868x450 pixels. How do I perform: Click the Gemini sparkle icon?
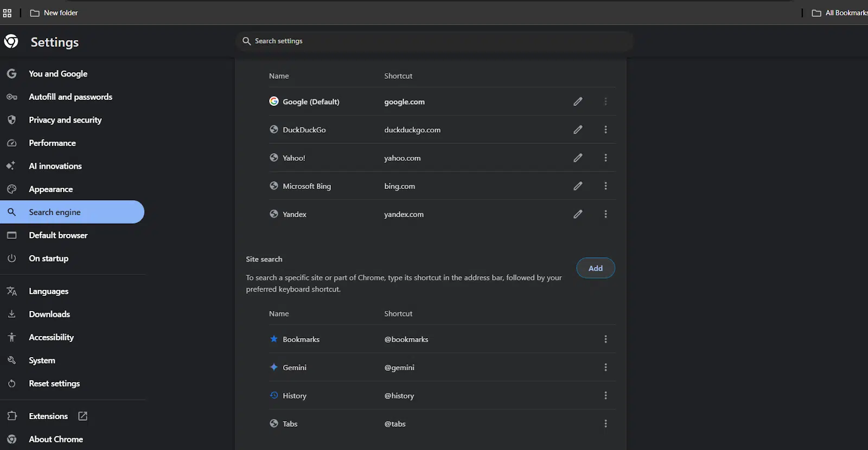pyautogui.click(x=274, y=367)
